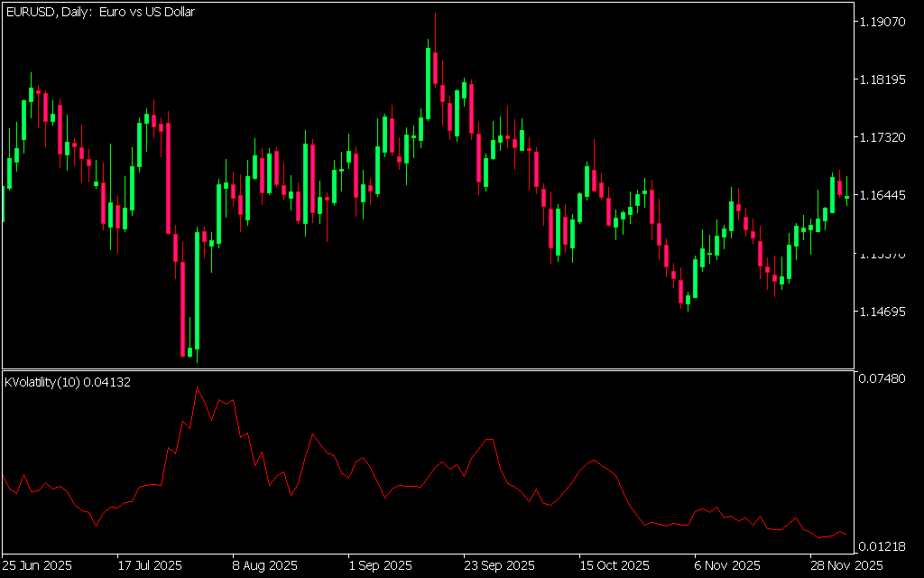The image size is (924, 578).
Task: Click the KVolatility(10) indicator label
Action: (69, 382)
